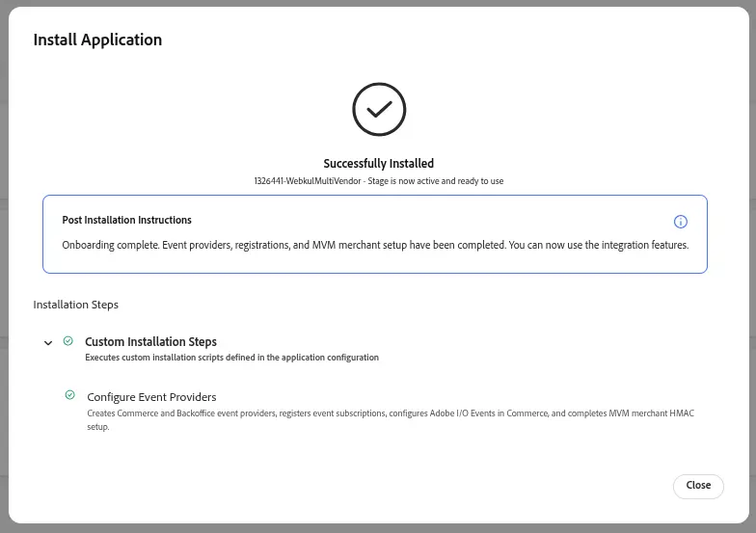
Task: Click the 1326441-WebkulMultiVendor stage status line
Action: pos(378,181)
